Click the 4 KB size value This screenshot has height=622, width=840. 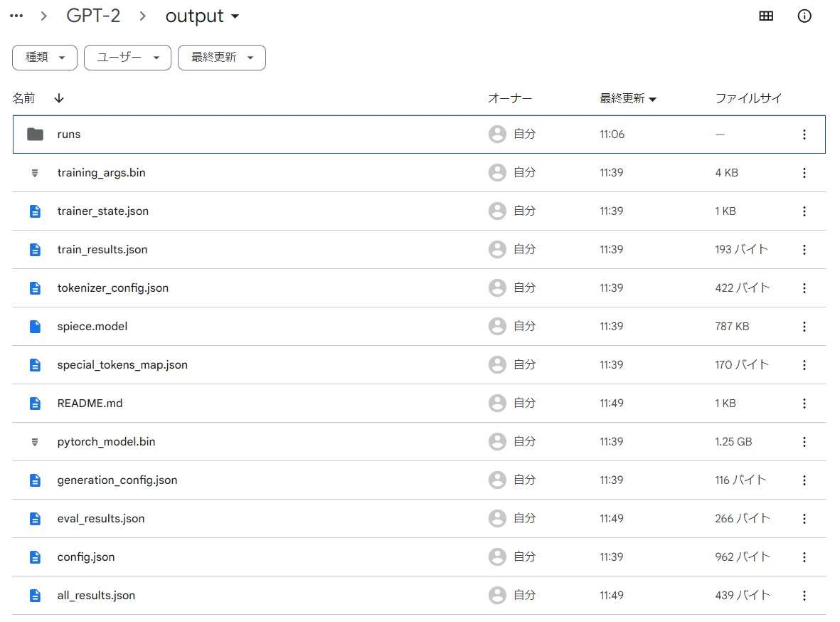(x=726, y=173)
